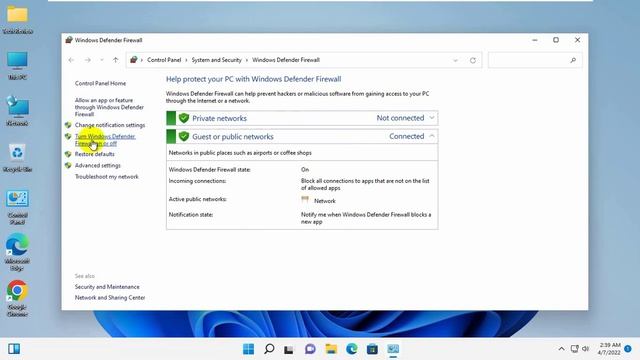This screenshot has width=640, height=360.
Task: Open the Windows Start menu
Action: [x=248, y=349]
